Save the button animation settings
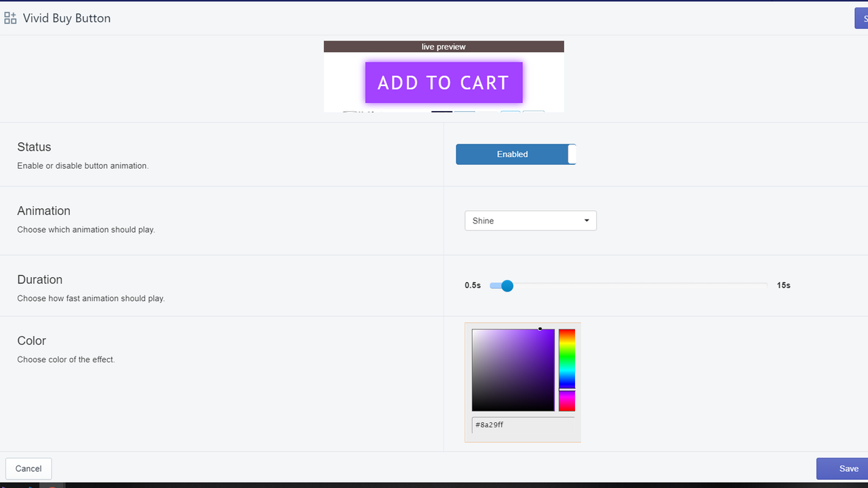 [848, 468]
